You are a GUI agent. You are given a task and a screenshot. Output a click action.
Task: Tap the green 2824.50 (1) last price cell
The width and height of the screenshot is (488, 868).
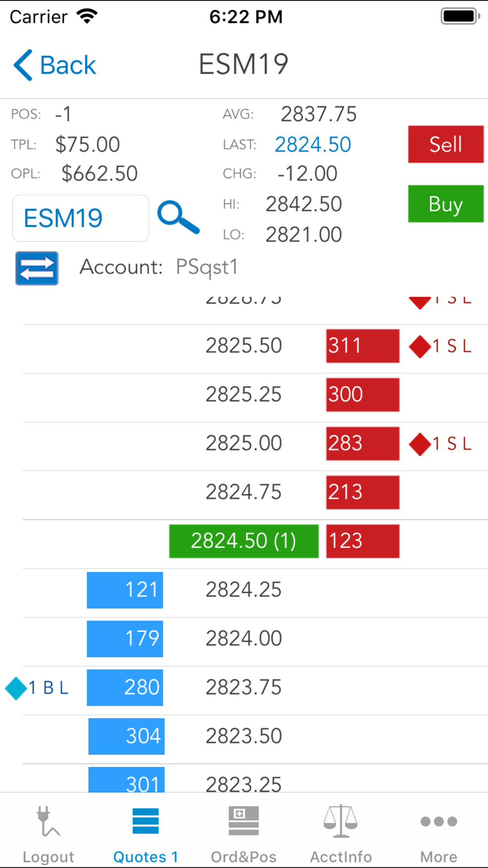point(244,541)
